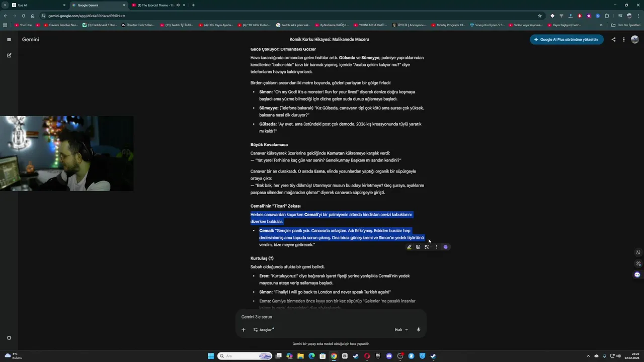This screenshot has width=644, height=362.
Task: Open the ByNoGame BAĞIŞ bookmark
Action: coord(332,25)
